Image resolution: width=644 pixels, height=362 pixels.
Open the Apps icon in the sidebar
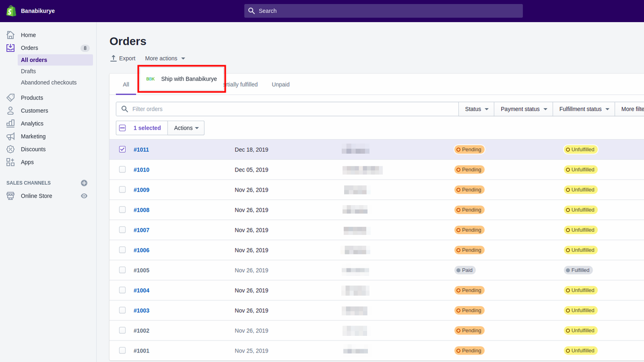point(10,162)
